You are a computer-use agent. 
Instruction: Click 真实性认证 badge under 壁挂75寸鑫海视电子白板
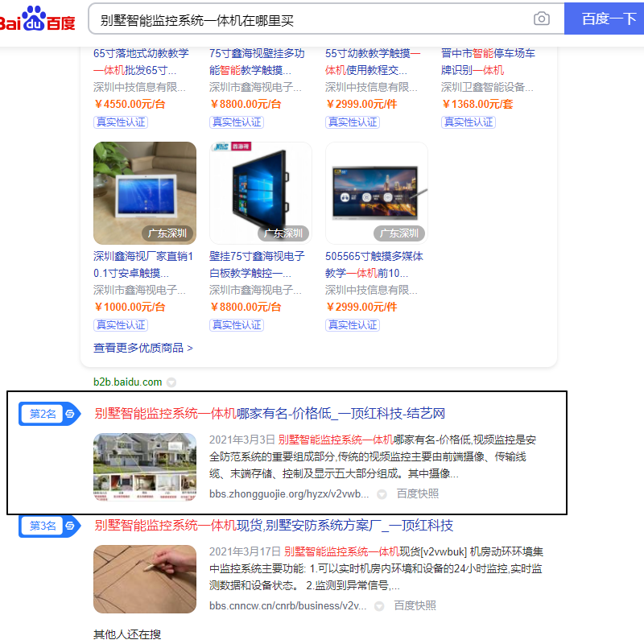(236, 325)
